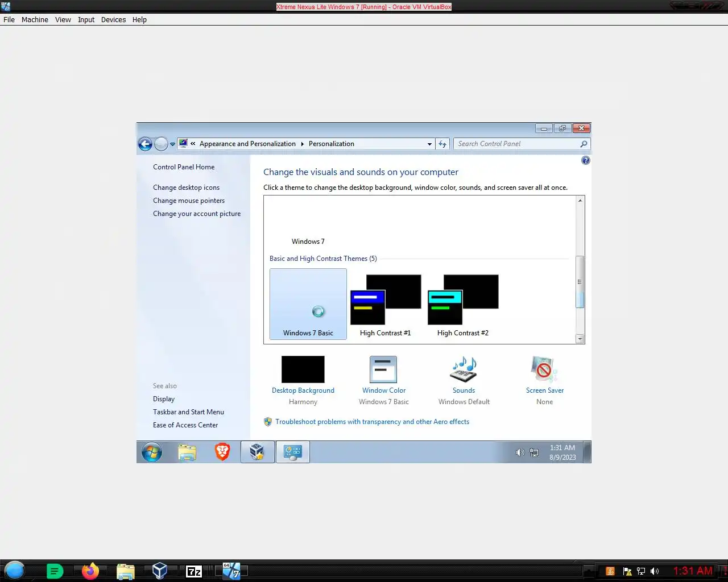
Task: Click host tray action center flag icon
Action: [x=627, y=571]
